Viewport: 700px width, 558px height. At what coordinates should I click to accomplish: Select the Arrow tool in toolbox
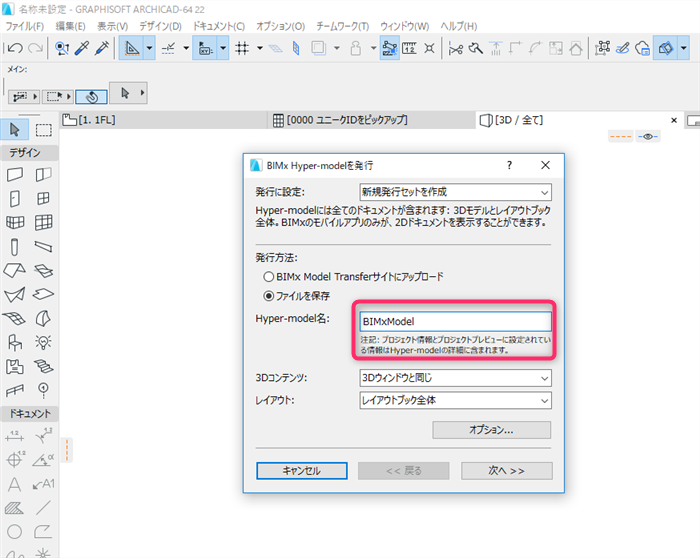(x=15, y=130)
